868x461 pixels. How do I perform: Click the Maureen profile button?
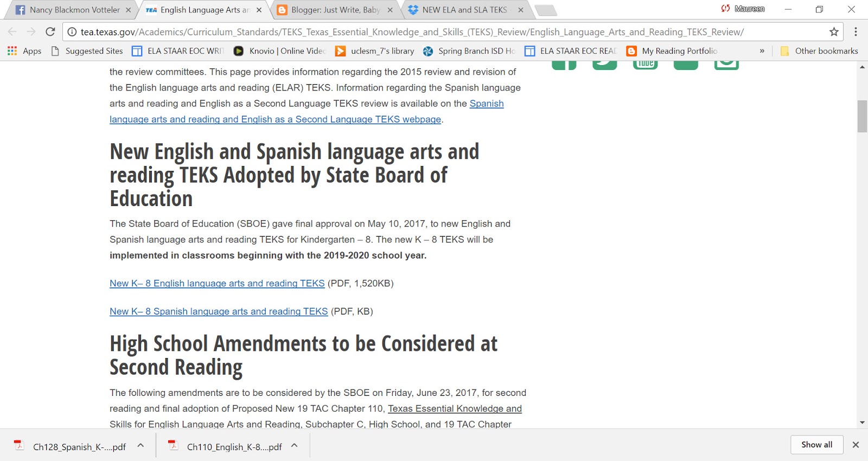click(x=743, y=9)
